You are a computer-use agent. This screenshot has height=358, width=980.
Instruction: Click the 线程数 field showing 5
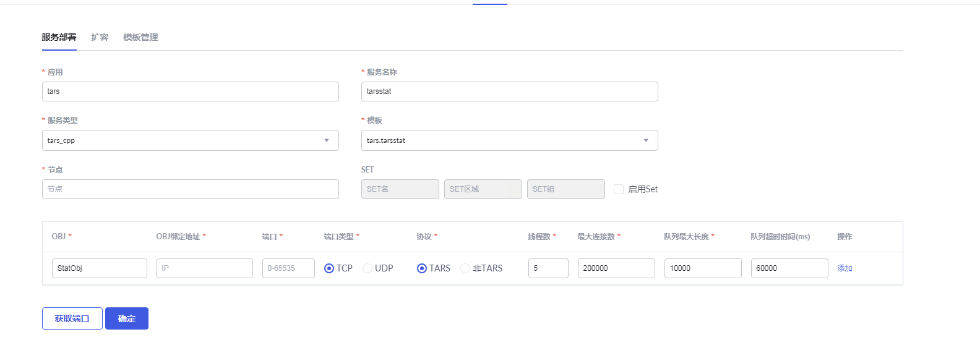[548, 268]
